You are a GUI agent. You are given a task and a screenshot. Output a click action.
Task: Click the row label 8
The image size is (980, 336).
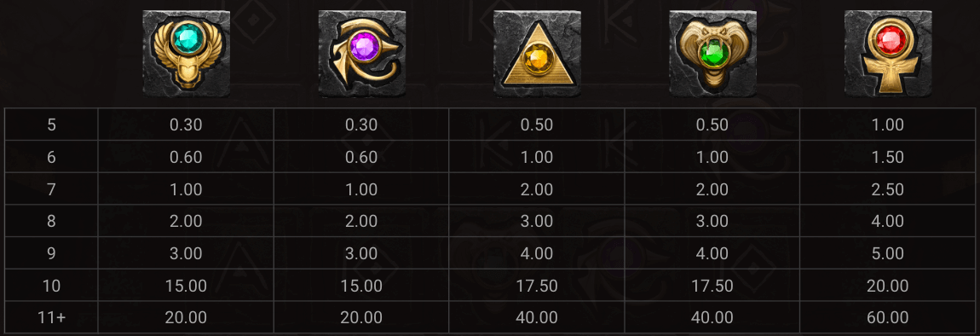51,221
